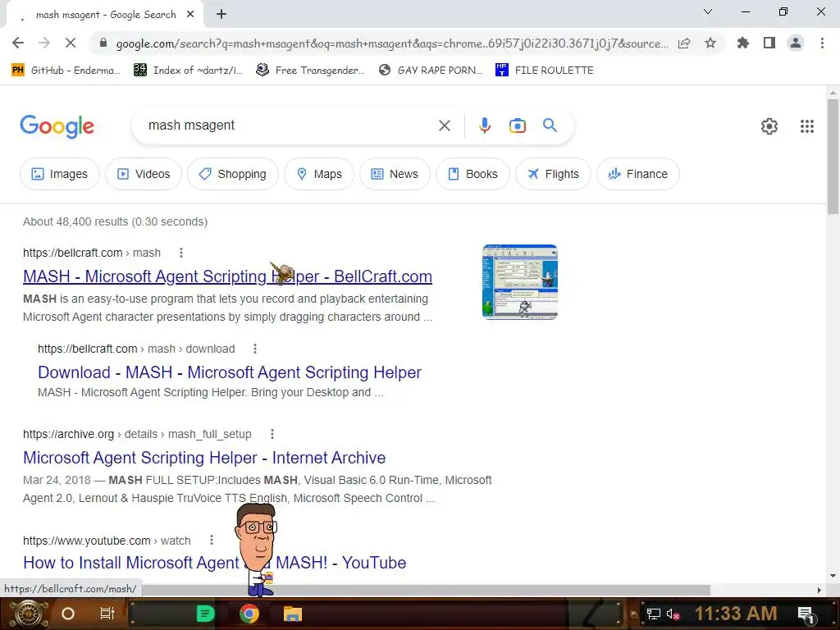Viewport: 840px width, 630px height.
Task: Click the cartoon man Agent character
Action: 257,550
